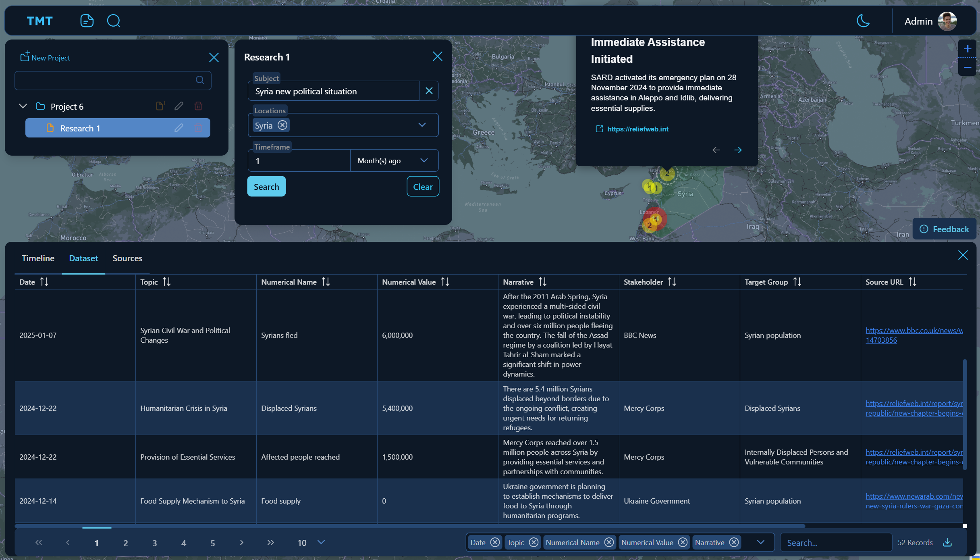Click the New Project icon
Screen dimensions: 980x560
click(25, 56)
